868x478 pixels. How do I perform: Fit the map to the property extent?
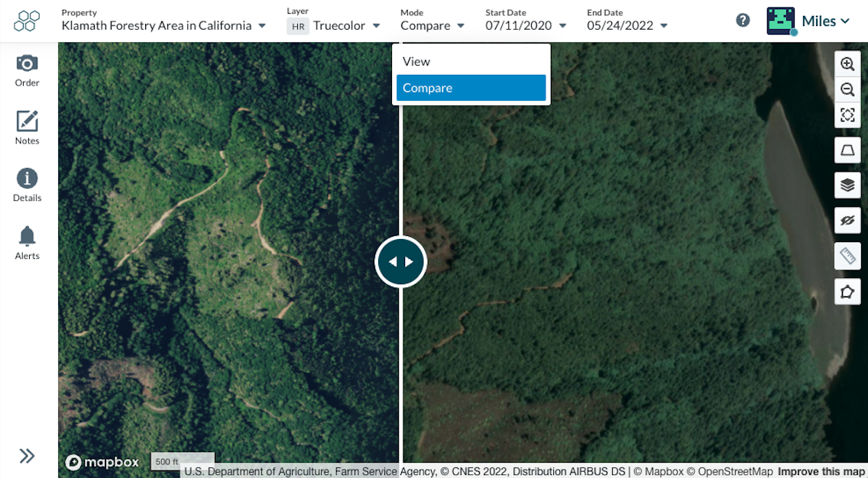(x=847, y=115)
